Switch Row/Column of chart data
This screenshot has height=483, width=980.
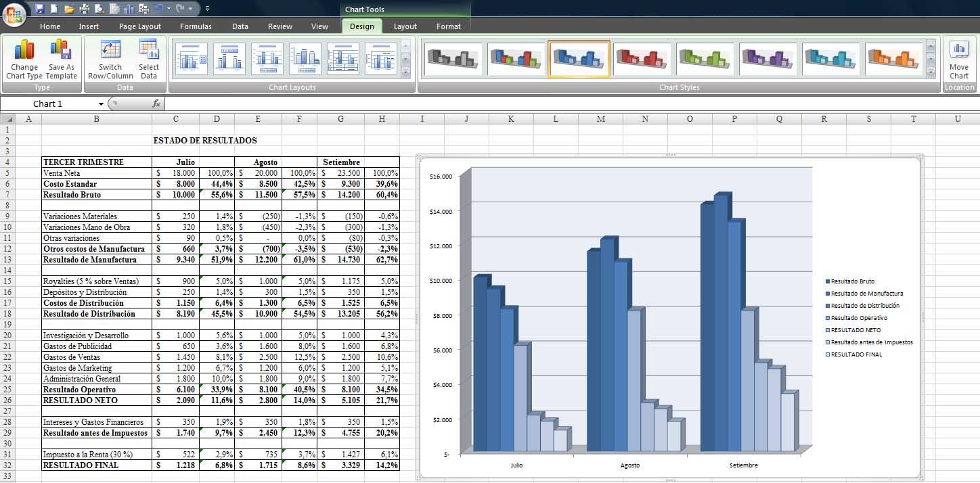coord(110,60)
